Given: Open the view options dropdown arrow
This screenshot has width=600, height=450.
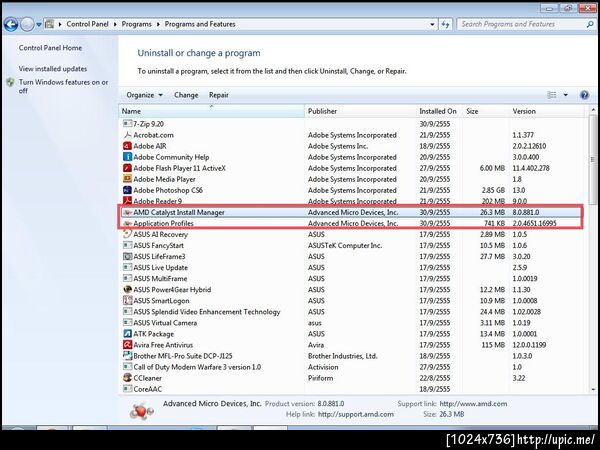Looking at the screenshot, I should pyautogui.click(x=566, y=95).
